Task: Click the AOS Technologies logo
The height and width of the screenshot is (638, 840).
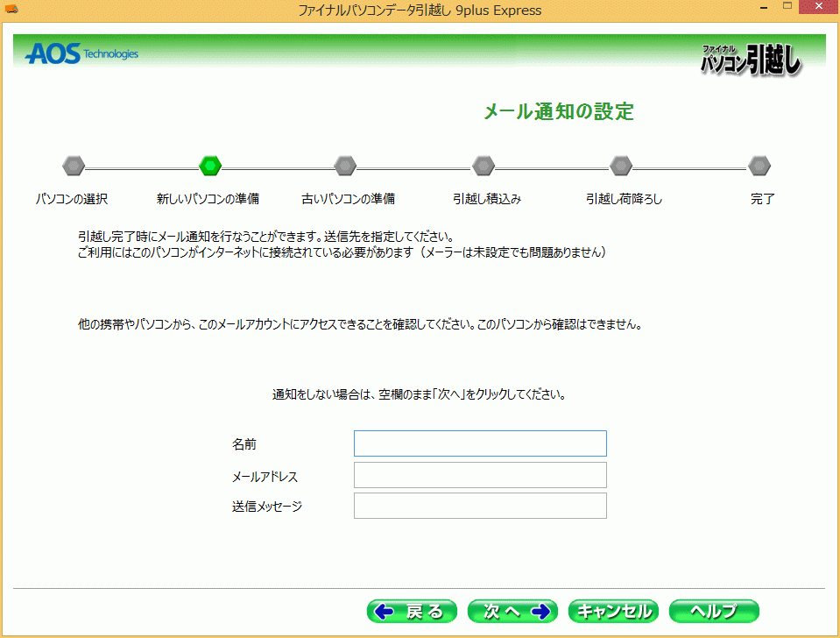Action: coord(81,54)
